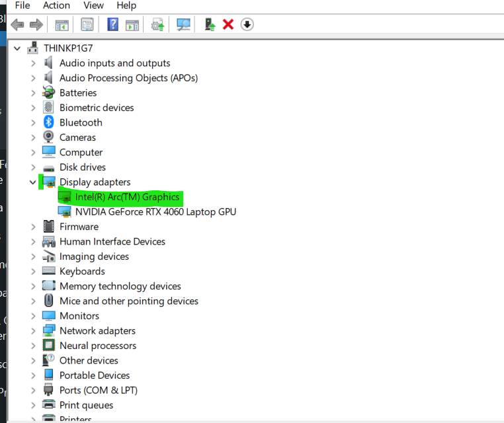504x423 pixels.
Task: Click the green arrow add driver icon
Action: 210,24
